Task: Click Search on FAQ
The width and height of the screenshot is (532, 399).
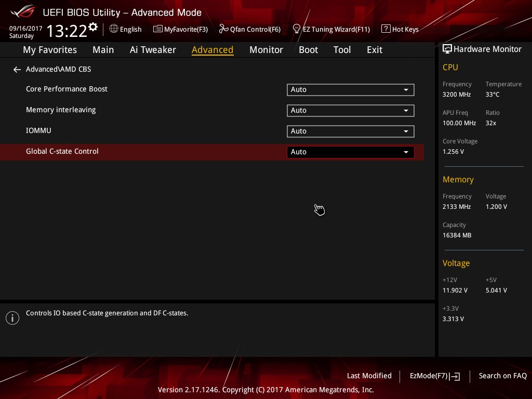Action: 502,376
